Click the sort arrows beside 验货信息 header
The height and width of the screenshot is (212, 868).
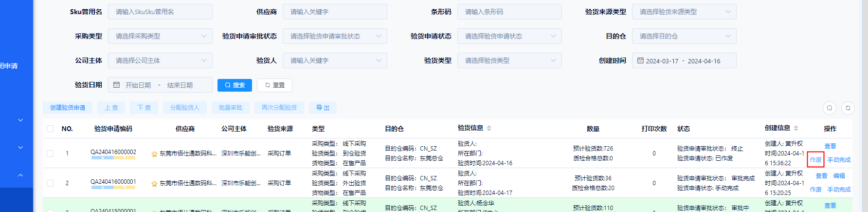click(x=489, y=128)
